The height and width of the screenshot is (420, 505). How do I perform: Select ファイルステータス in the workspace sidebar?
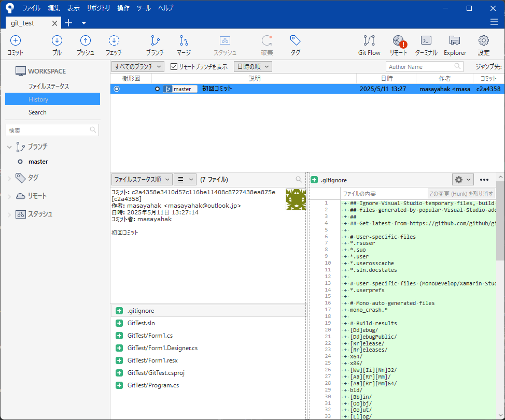coord(49,86)
